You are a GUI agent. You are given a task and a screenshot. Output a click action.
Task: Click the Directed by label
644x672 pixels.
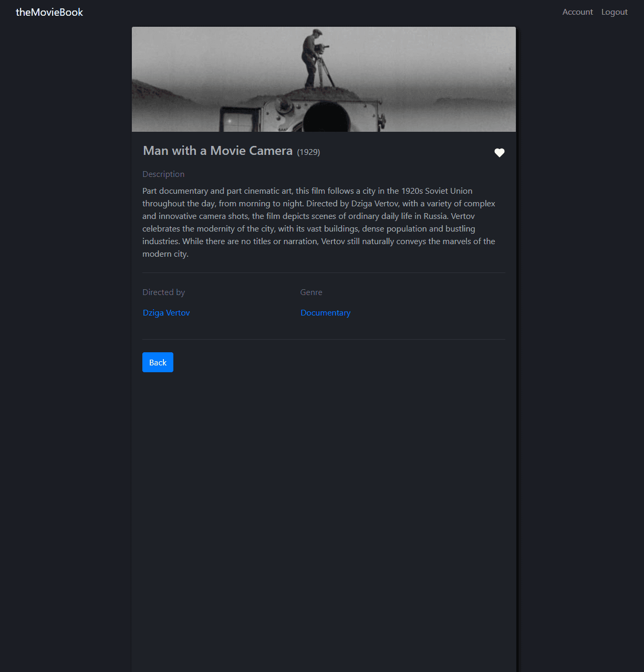click(x=164, y=292)
